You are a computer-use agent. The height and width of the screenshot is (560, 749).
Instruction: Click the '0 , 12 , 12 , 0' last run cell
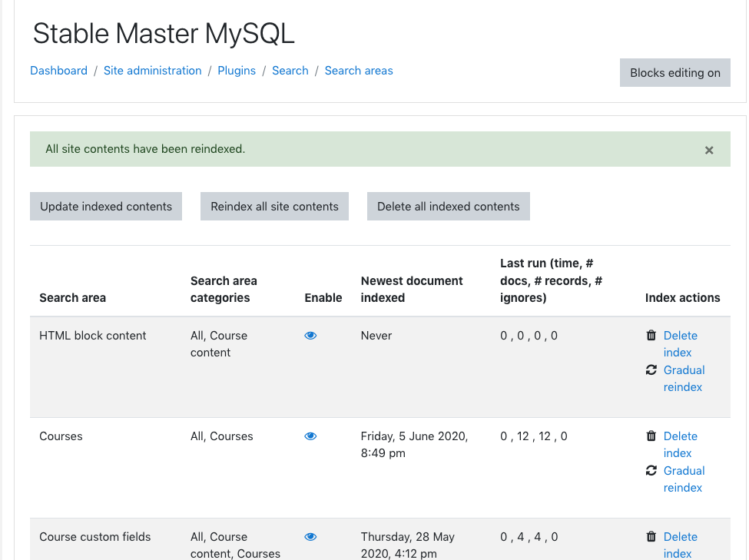(x=534, y=436)
